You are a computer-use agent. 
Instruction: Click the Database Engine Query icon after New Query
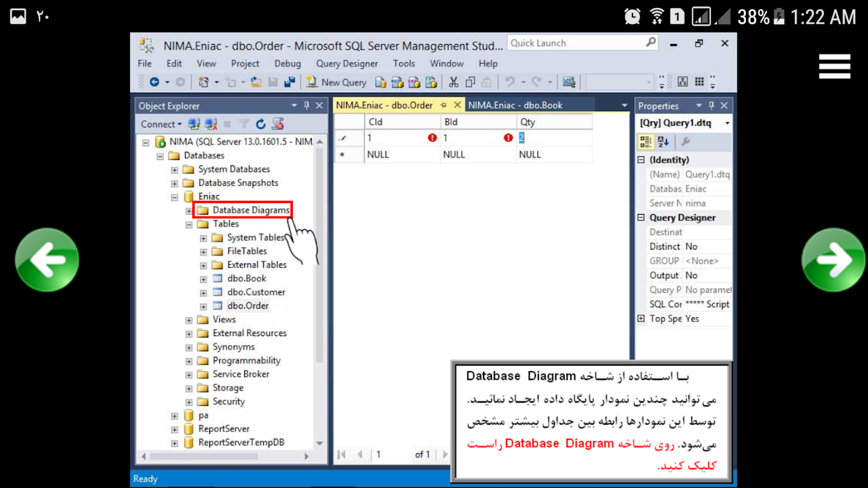pos(381,82)
